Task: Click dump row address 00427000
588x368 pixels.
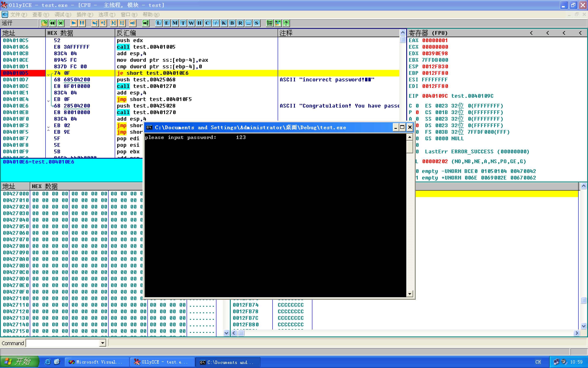Action: pos(16,194)
